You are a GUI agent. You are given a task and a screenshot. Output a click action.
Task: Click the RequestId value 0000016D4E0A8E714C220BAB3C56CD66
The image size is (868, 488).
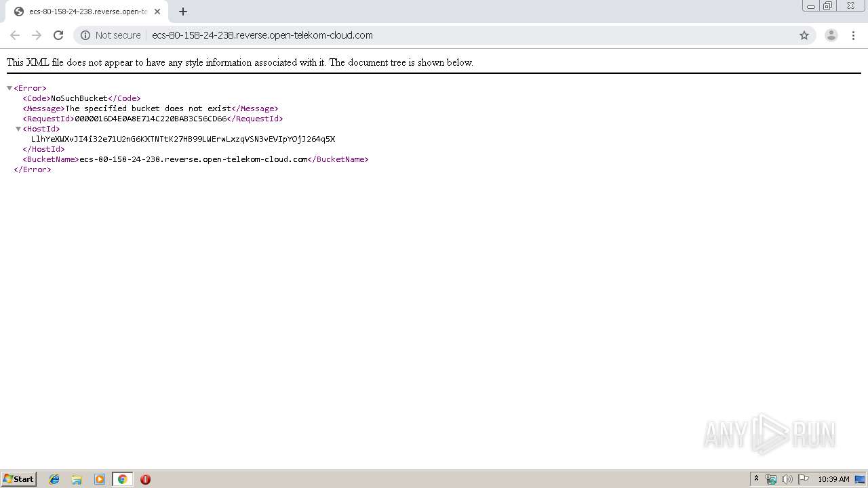151,119
